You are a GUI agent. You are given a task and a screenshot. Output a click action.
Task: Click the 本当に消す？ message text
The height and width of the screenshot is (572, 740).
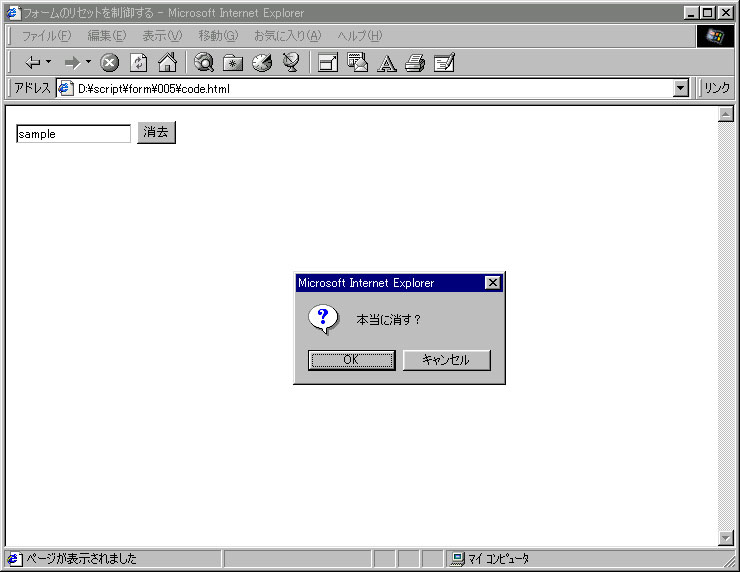388,320
